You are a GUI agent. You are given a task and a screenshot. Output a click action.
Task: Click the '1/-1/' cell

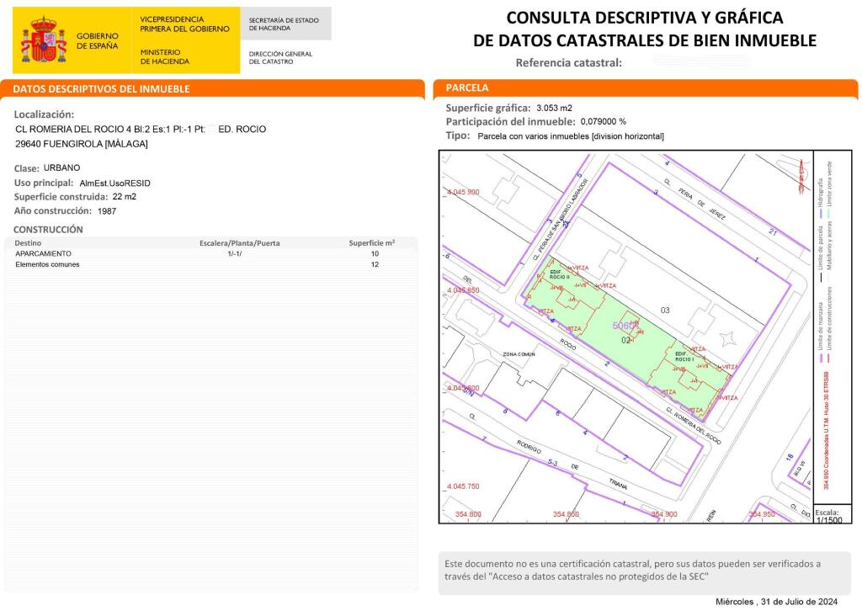tap(235, 254)
